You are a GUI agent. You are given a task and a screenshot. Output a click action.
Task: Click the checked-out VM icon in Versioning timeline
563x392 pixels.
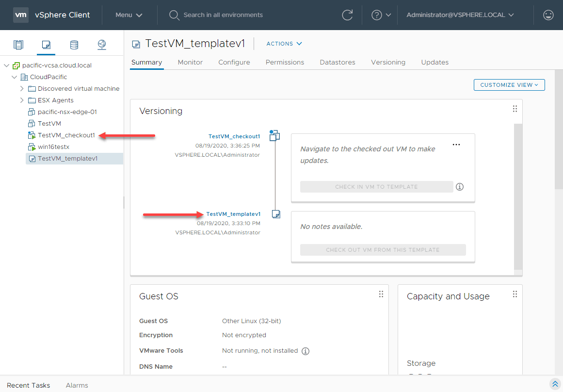click(274, 136)
